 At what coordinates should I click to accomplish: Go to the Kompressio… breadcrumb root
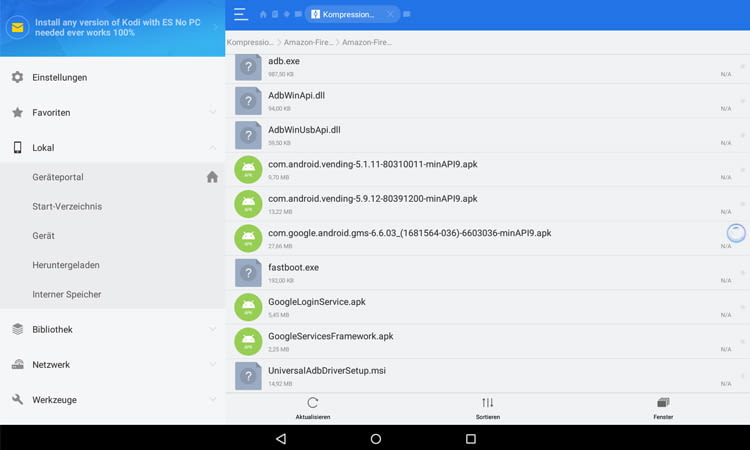[250, 42]
